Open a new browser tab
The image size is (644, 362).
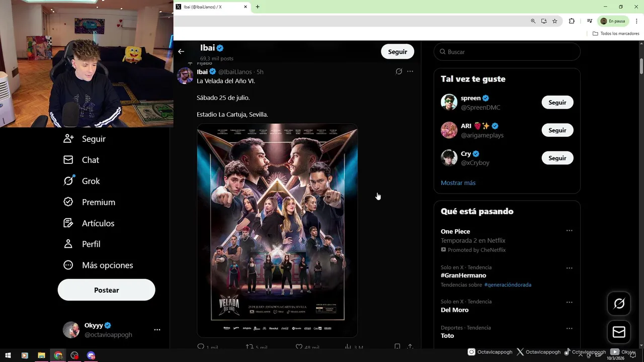tap(258, 7)
